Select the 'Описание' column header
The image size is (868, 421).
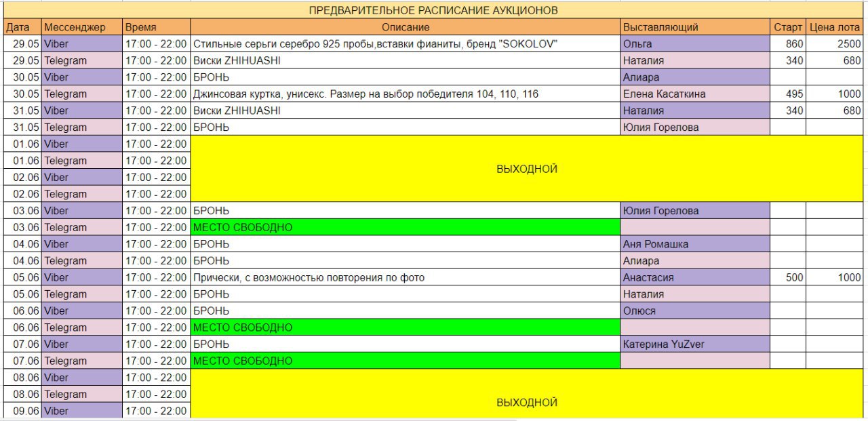[x=406, y=27]
